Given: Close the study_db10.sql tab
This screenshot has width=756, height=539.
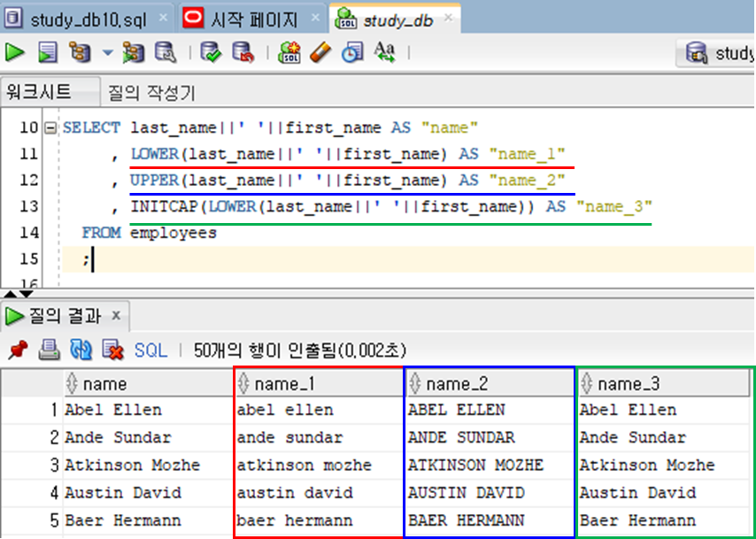Looking at the screenshot, I should point(163,19).
